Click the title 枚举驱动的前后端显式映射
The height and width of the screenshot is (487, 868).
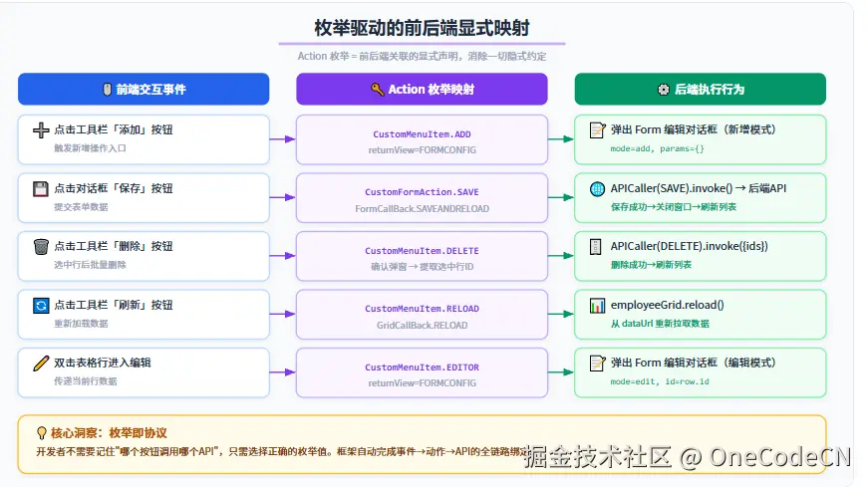[x=422, y=27]
